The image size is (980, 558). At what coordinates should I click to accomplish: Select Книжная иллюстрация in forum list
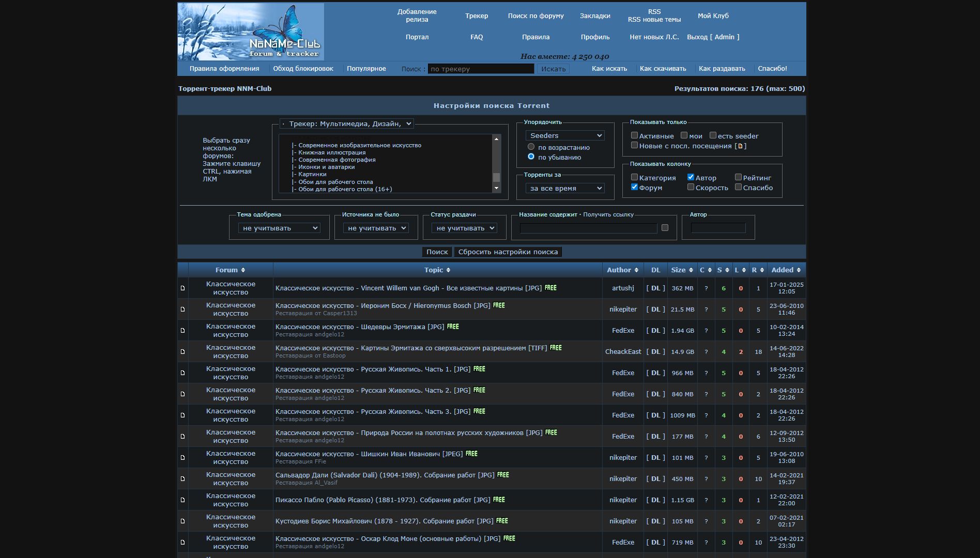click(332, 152)
